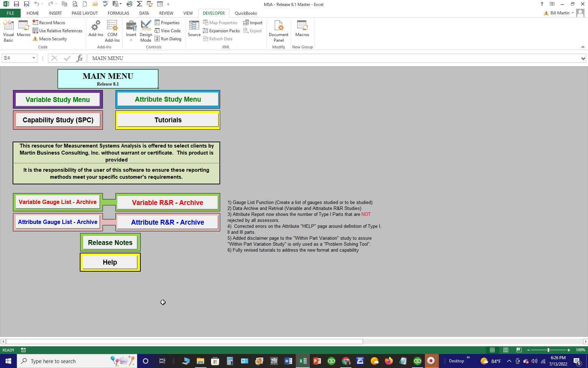Expand the Insert controls dropdown
588x368 pixels.
pyautogui.click(x=131, y=40)
